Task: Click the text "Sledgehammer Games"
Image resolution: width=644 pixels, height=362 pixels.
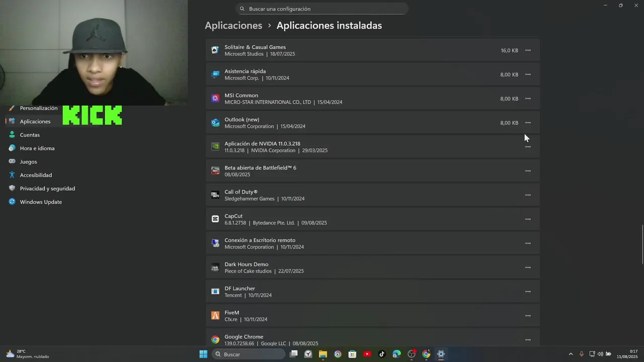Action: pos(250,199)
